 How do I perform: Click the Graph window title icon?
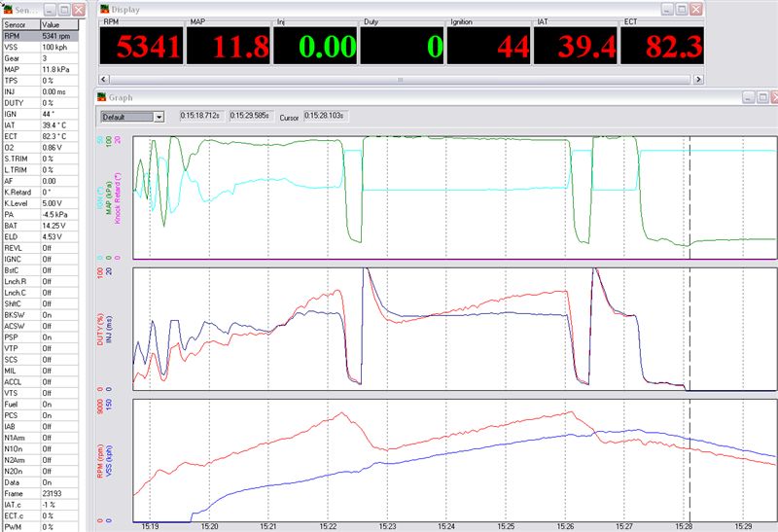[x=101, y=97]
